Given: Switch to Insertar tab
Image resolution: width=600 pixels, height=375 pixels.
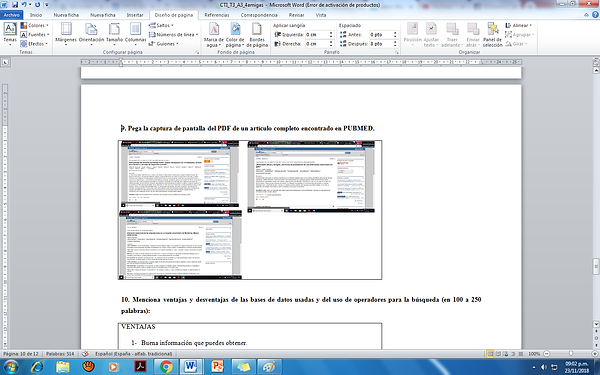Looking at the screenshot, I should tap(135, 15).
